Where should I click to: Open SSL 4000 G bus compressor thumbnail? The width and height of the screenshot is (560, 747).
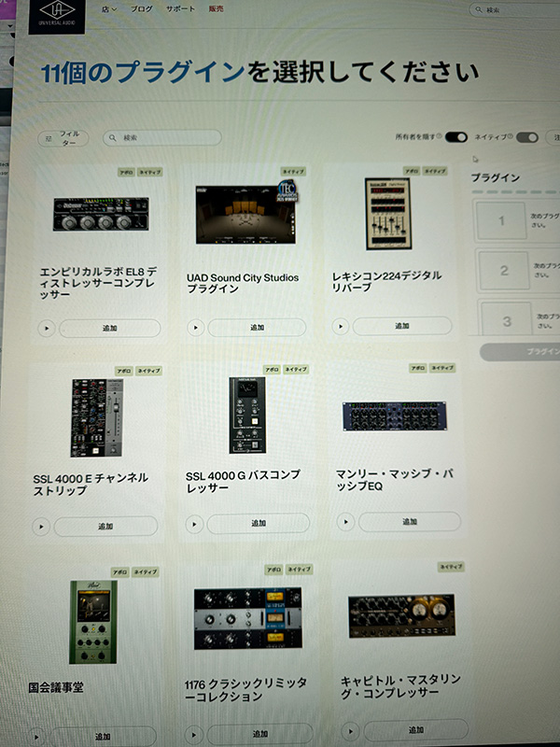click(x=247, y=415)
